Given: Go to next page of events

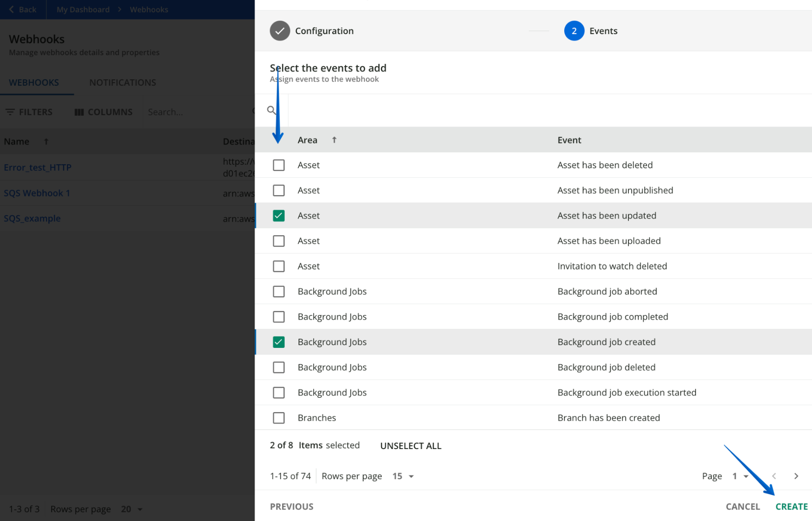Looking at the screenshot, I should [x=796, y=476].
